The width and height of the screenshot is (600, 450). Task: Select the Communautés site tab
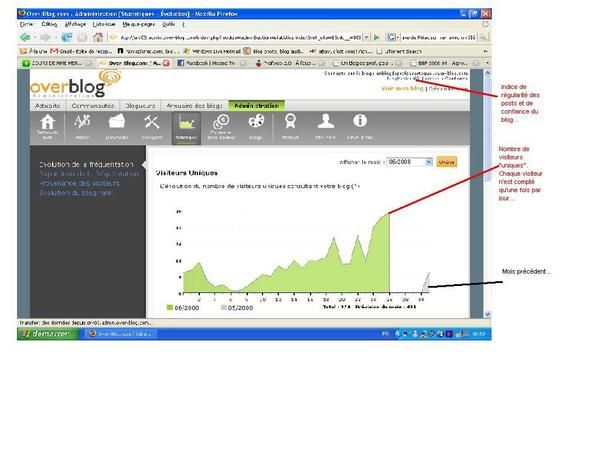click(x=93, y=106)
